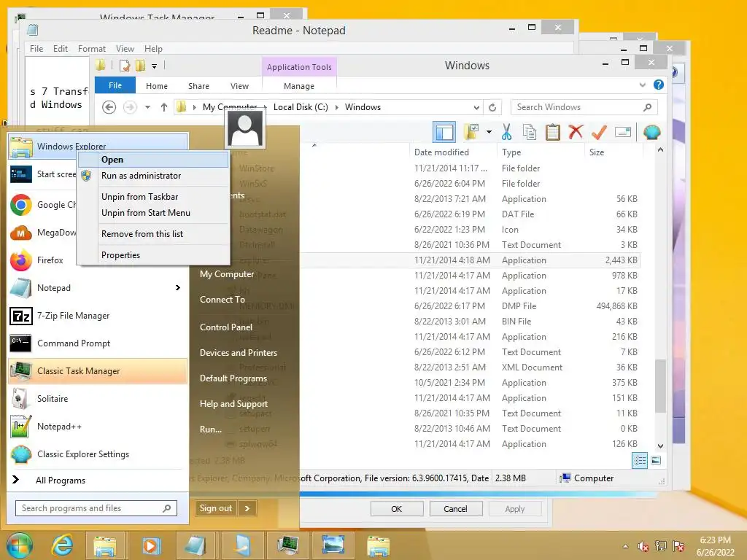The image size is (747, 560).
Task: Expand the ribbon chevron near Help
Action: pyautogui.click(x=642, y=85)
